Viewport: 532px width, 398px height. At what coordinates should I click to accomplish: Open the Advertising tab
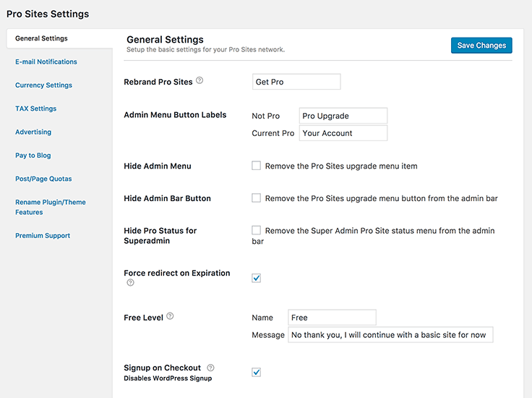pyautogui.click(x=33, y=132)
